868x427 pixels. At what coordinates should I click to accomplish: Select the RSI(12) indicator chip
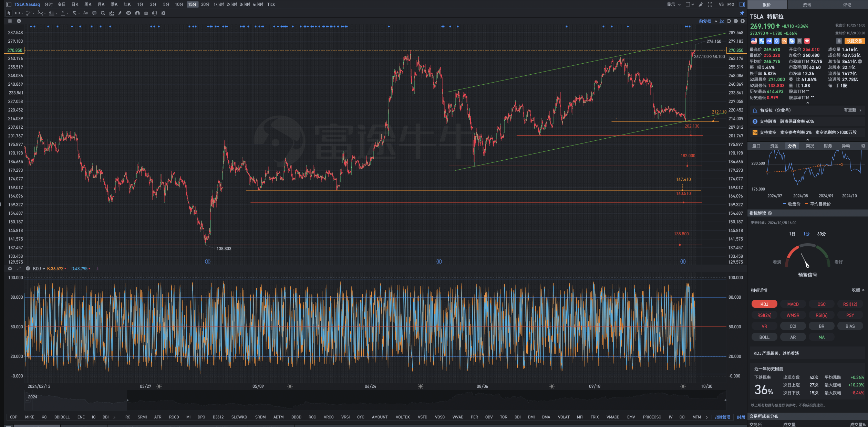tap(850, 304)
